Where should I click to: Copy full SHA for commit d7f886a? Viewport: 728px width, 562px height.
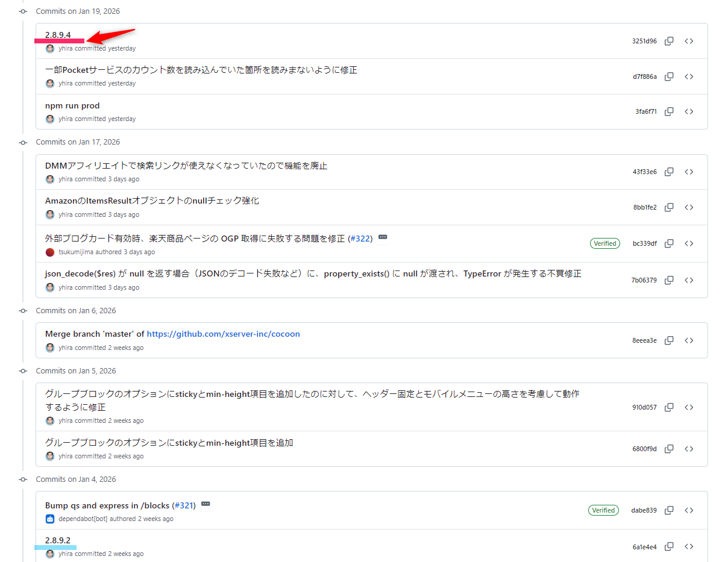click(x=669, y=76)
